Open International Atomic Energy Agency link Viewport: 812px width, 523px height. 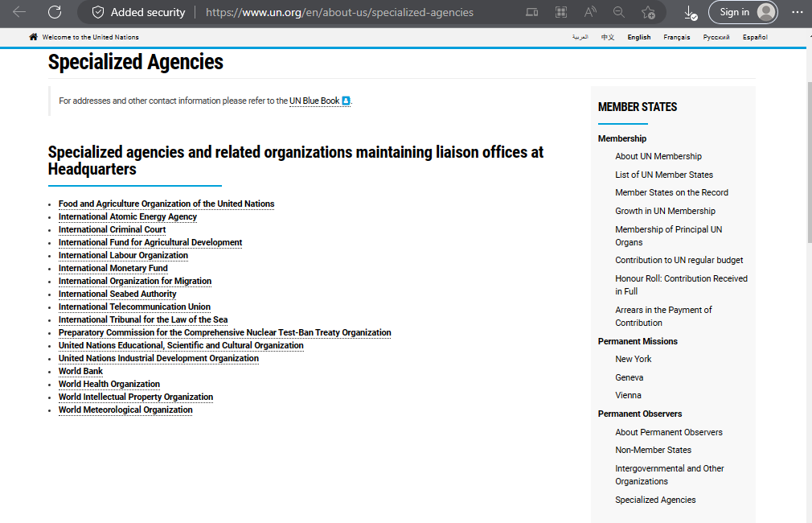point(127,216)
